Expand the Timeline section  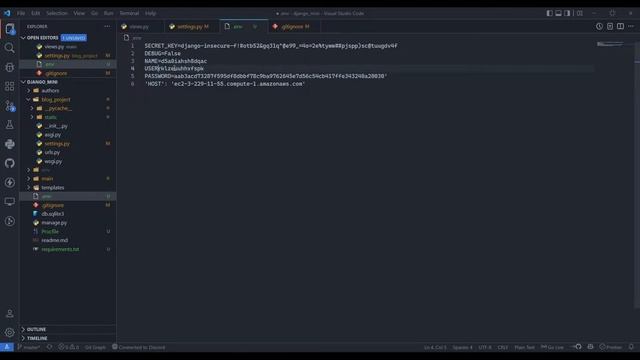coord(23,338)
